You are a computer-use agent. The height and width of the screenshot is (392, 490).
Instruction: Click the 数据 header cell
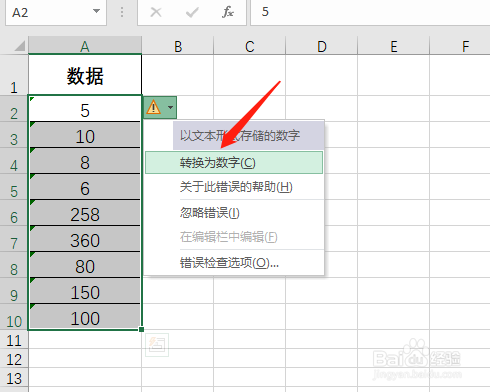point(85,75)
